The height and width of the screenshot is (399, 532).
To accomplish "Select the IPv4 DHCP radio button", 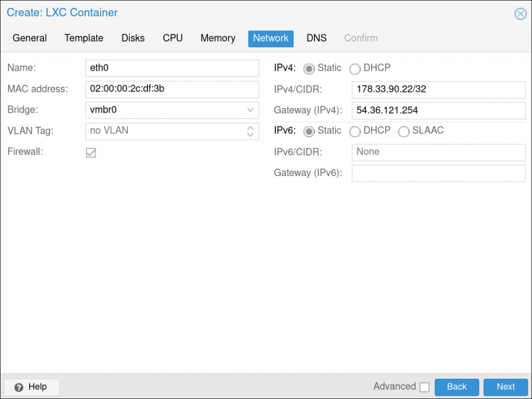I will coord(355,69).
